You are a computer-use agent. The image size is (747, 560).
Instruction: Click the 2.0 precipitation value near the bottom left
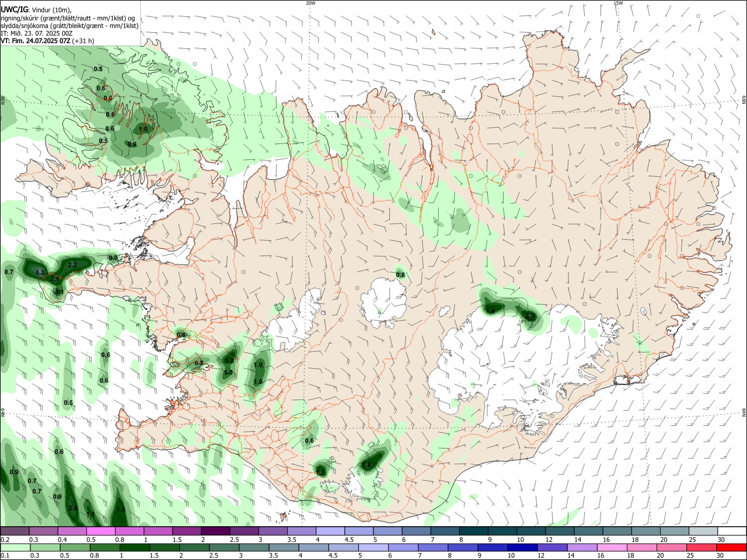tap(73, 509)
